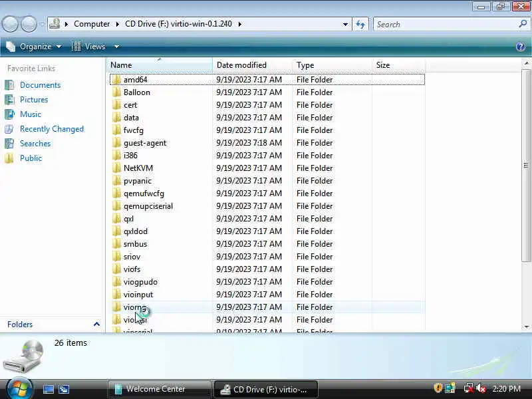
Task: Open Public in Favorite Links
Action: [31, 158]
